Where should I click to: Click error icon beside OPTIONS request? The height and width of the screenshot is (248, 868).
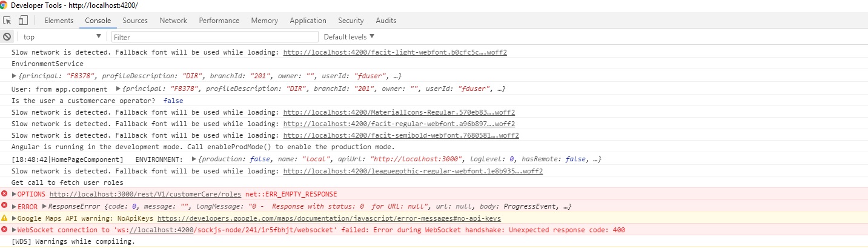pyautogui.click(x=5, y=194)
